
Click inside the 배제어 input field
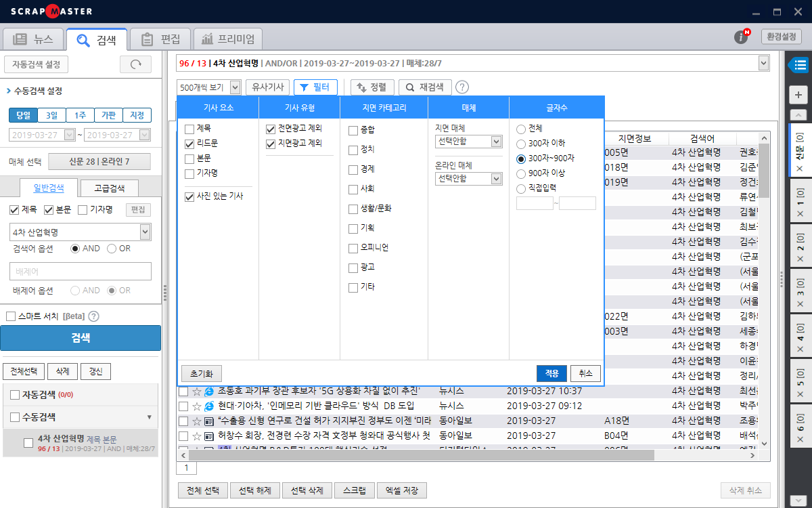coord(80,272)
